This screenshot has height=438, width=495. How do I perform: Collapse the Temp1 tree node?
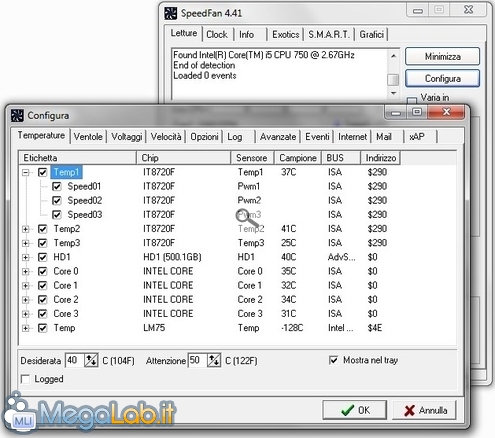pyautogui.click(x=26, y=172)
